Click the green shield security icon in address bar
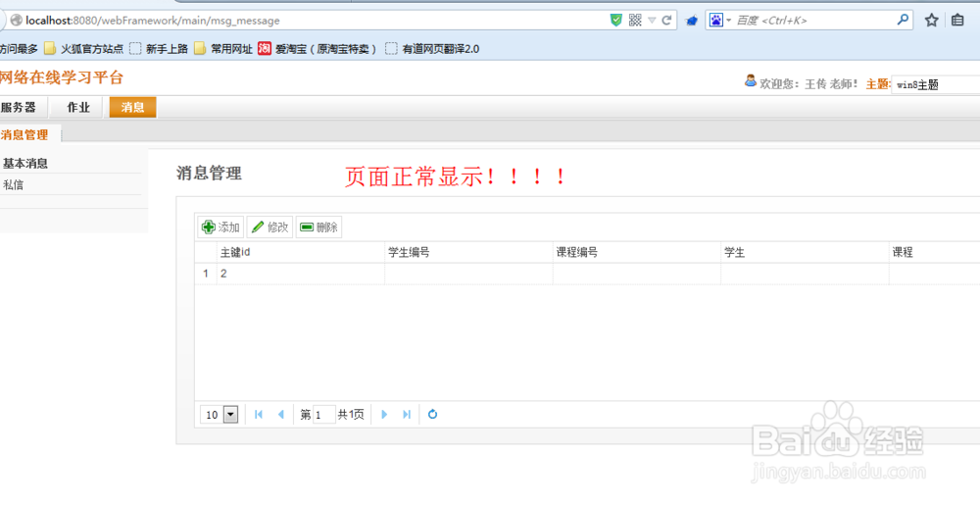 tap(616, 20)
